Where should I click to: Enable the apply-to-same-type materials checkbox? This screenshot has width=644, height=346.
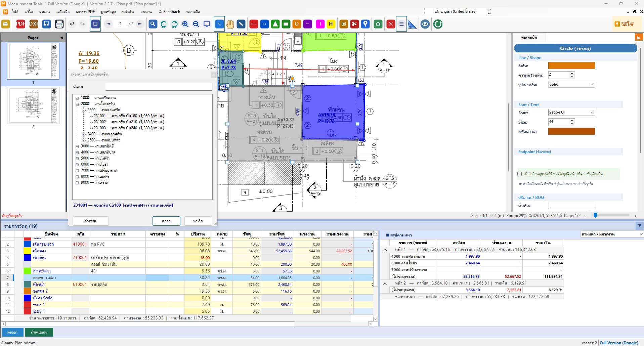click(x=520, y=174)
